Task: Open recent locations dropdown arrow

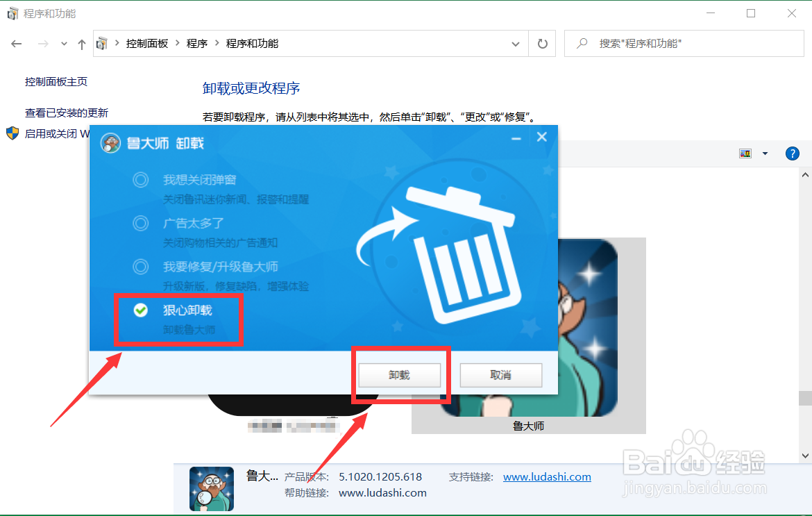Action: [x=64, y=44]
